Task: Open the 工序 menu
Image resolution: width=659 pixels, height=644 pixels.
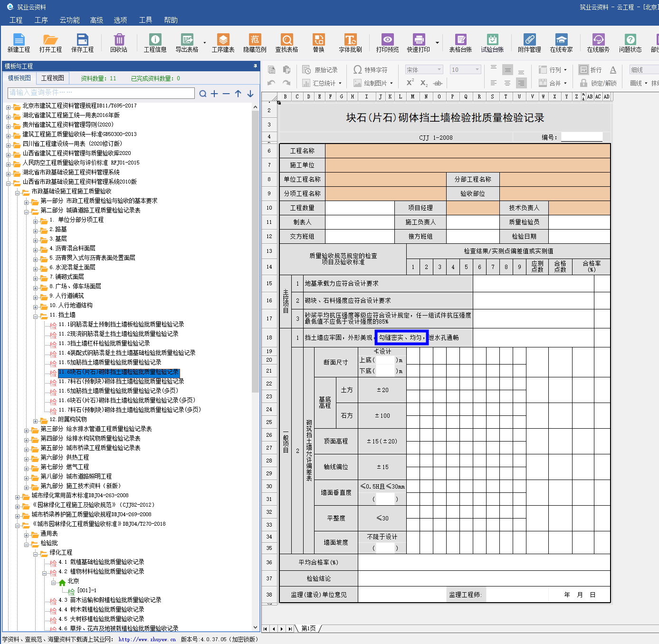Action: point(41,20)
